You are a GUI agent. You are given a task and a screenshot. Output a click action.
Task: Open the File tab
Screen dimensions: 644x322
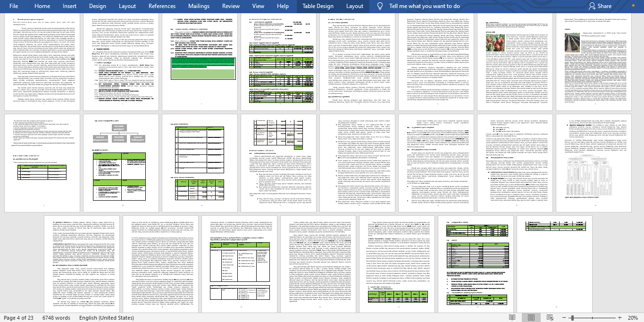coord(14,6)
